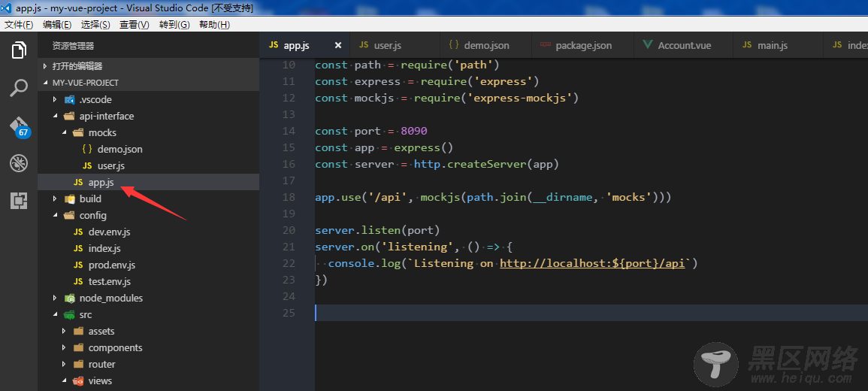Screen dimensions: 868x391
Task: Open the 帮助(H) menu
Action: [x=214, y=24]
